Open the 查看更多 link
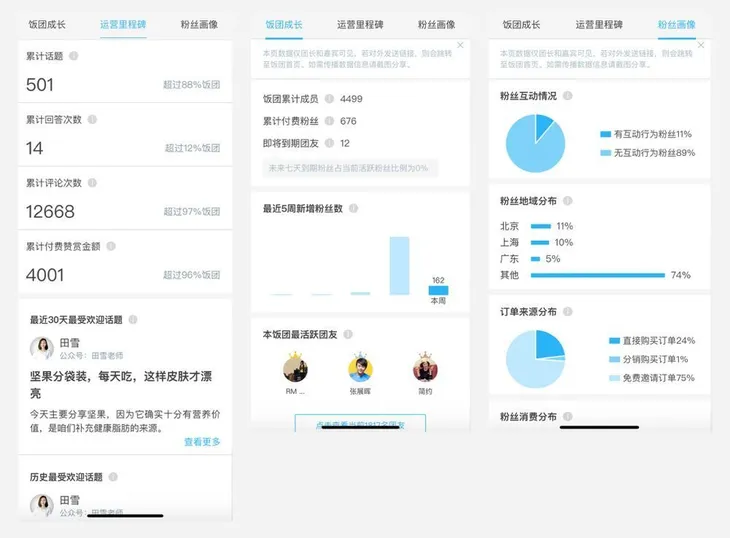Screen dimensions: 730x538 pos(202,442)
